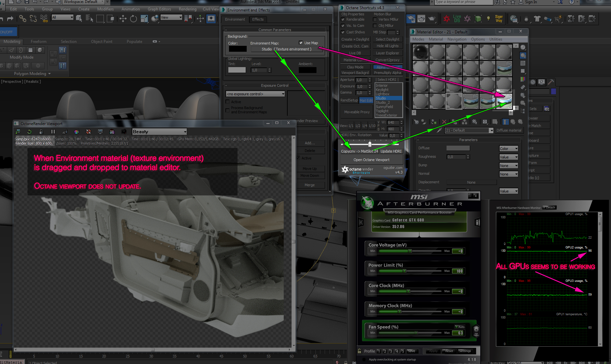This screenshot has width=611, height=364.
Task: Open the 21 - Default material name dropdown
Action: 469,130
